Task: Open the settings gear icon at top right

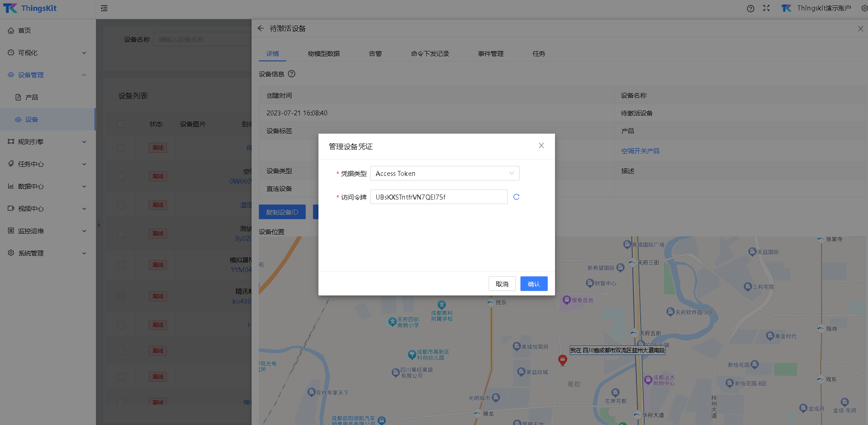Action: (863, 8)
